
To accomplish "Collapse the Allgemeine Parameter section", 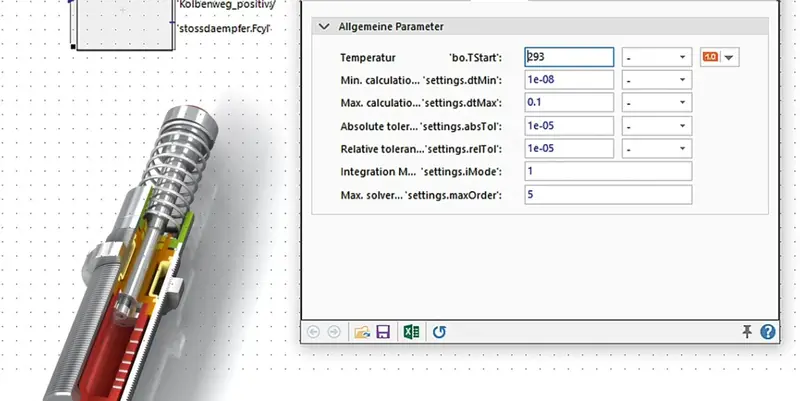I will (324, 27).
